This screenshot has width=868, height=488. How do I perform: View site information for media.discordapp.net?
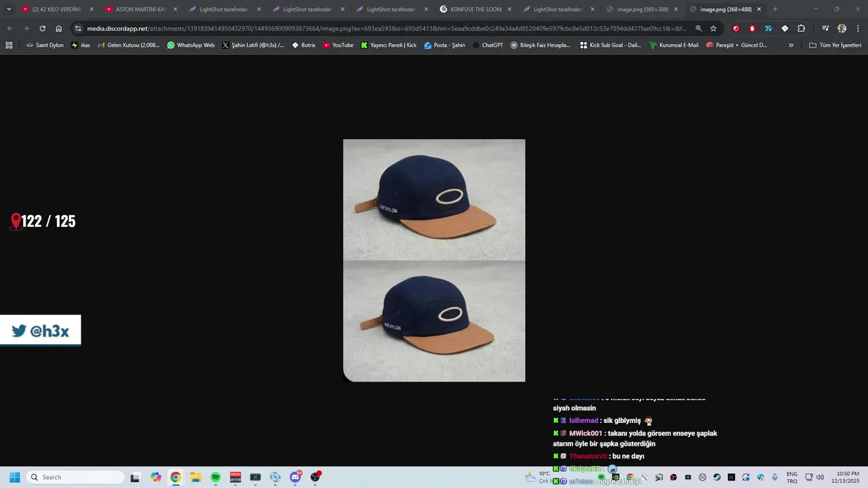click(x=79, y=28)
